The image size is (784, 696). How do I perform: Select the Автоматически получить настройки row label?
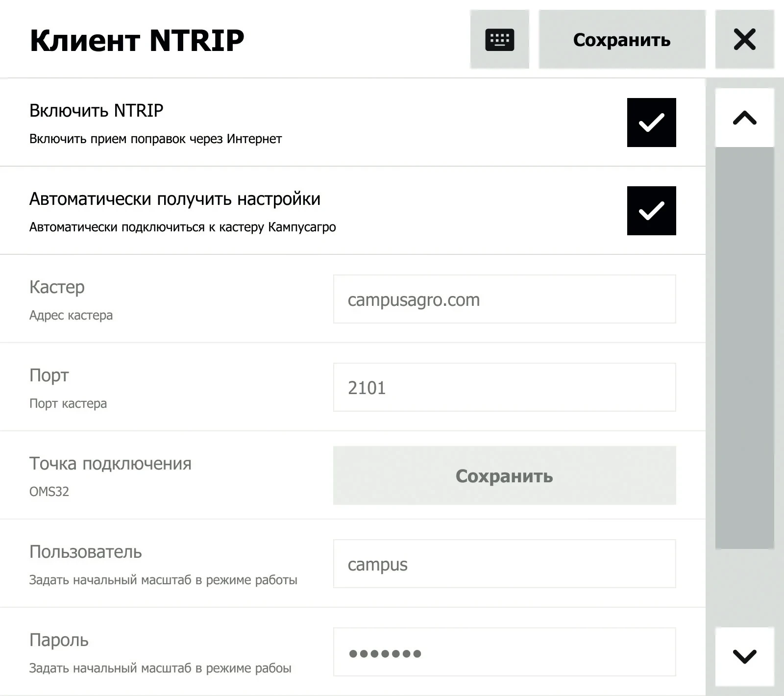(175, 199)
